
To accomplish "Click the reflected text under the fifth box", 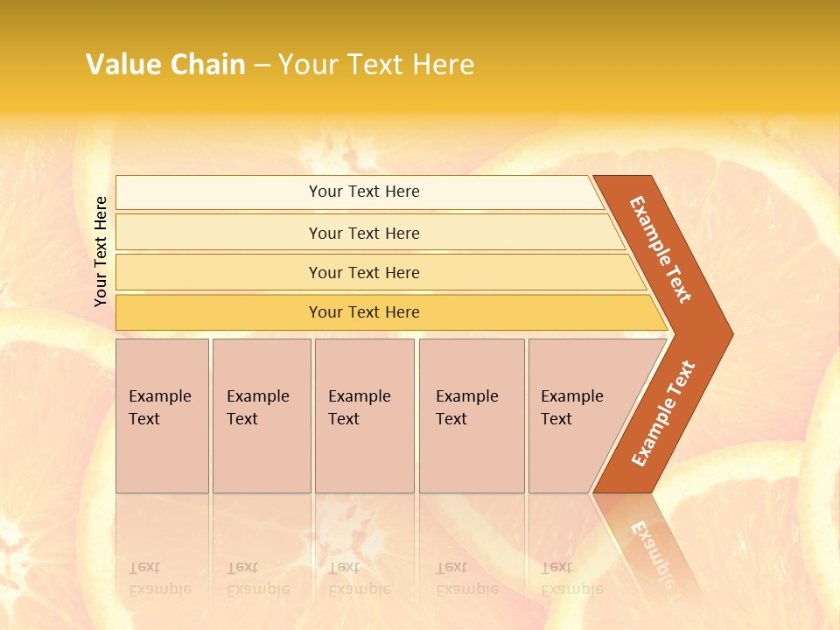I will coord(572,577).
